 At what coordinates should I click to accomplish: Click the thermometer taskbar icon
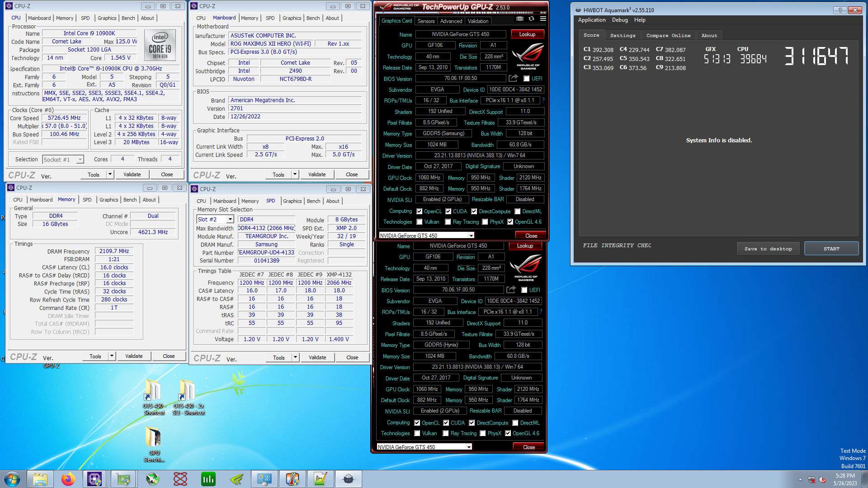point(292,479)
